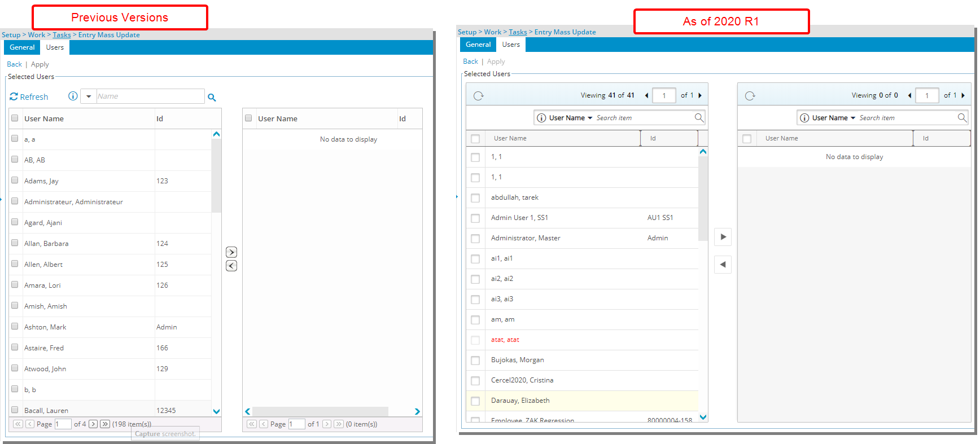Click Search item field in 2020 R1 left grid

click(644, 118)
